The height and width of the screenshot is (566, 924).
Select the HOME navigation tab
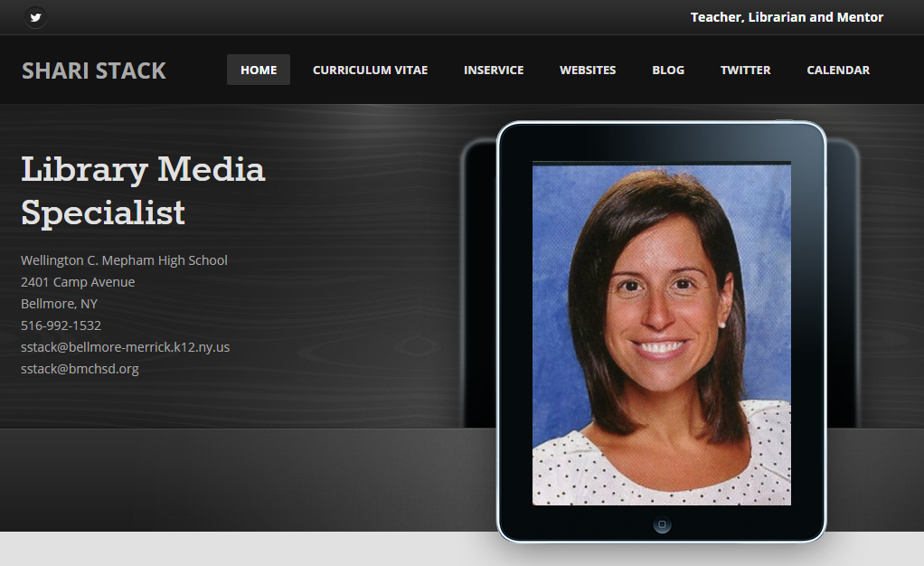(258, 69)
